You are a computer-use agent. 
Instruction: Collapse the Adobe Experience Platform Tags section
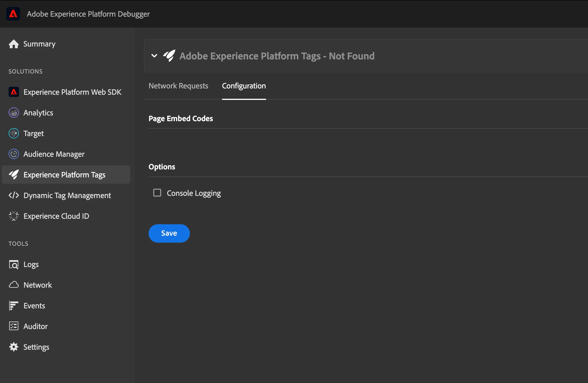(x=154, y=56)
